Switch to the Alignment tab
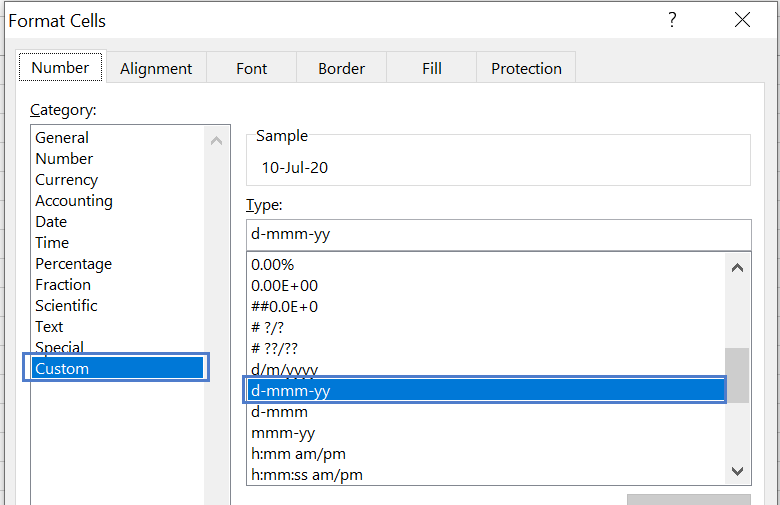The width and height of the screenshot is (780, 505). point(156,68)
